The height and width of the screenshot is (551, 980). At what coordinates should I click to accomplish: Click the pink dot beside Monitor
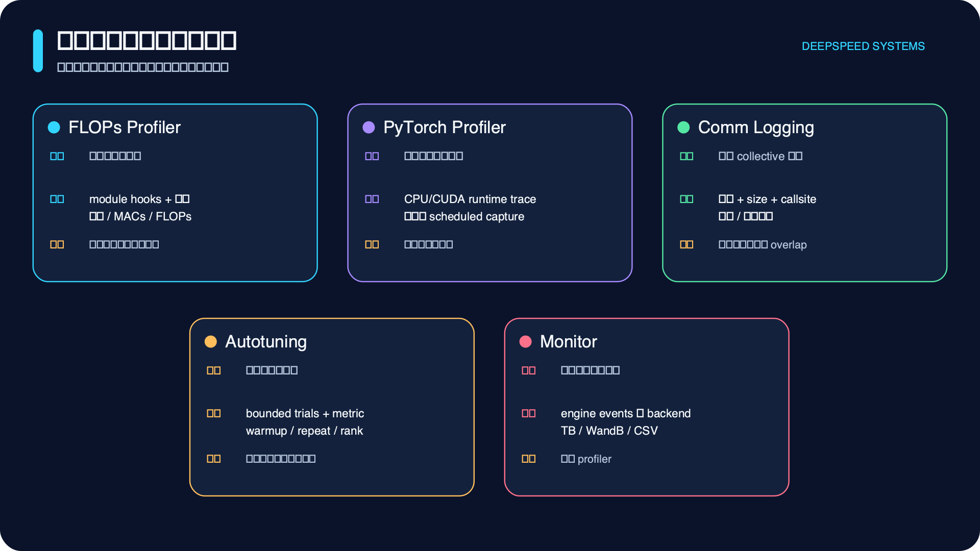click(x=526, y=342)
